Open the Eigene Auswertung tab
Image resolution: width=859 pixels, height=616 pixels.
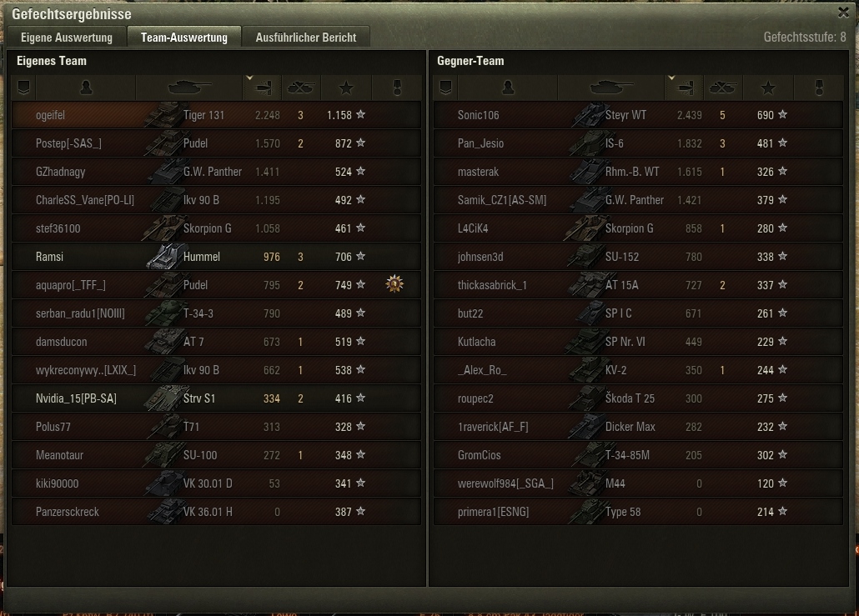(67, 38)
